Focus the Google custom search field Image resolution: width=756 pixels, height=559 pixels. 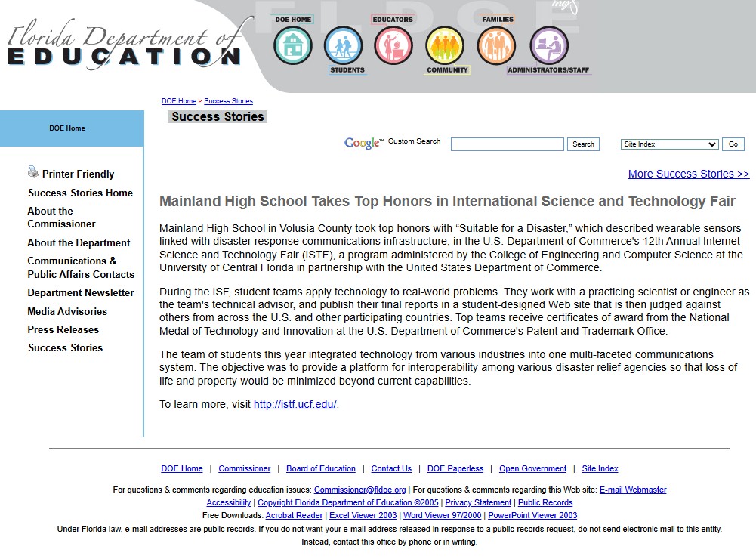508,144
